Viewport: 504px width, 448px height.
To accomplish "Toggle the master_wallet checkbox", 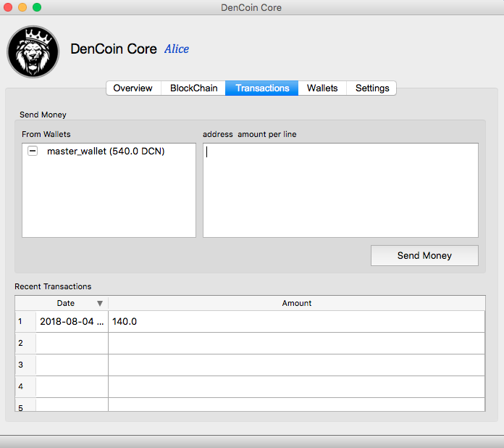I will pos(33,152).
